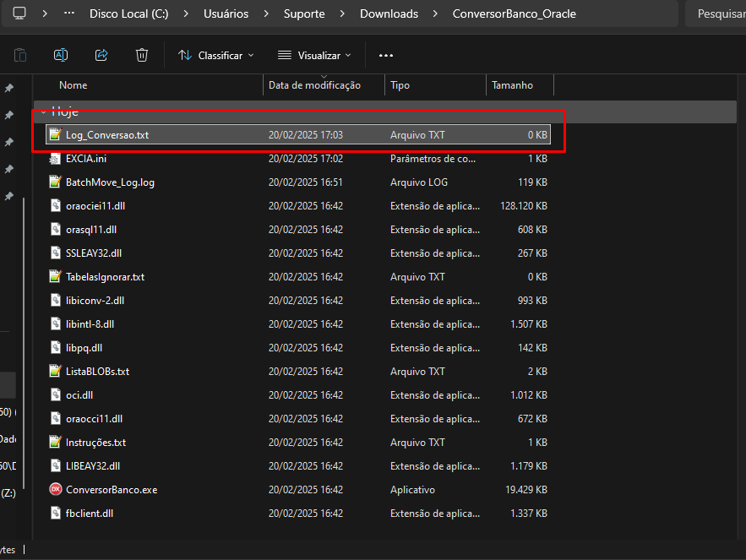This screenshot has width=746, height=560.
Task: Select the Log_Conversao.txt file
Action: [106, 135]
